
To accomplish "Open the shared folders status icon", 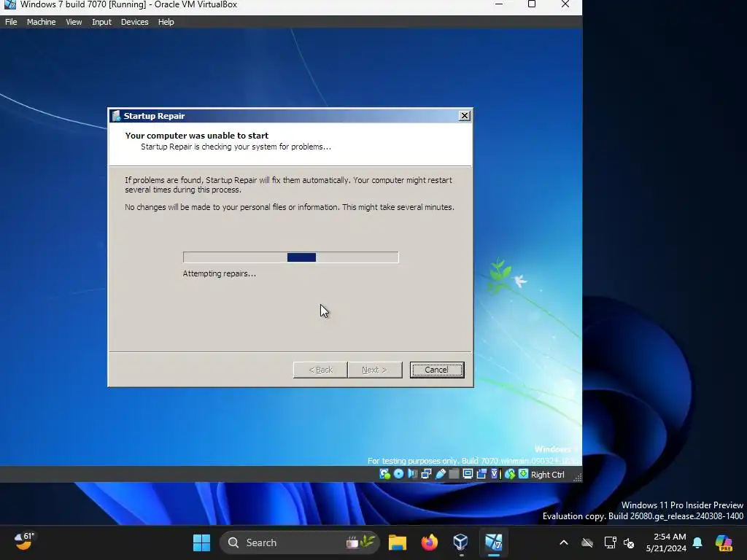I will click(454, 474).
